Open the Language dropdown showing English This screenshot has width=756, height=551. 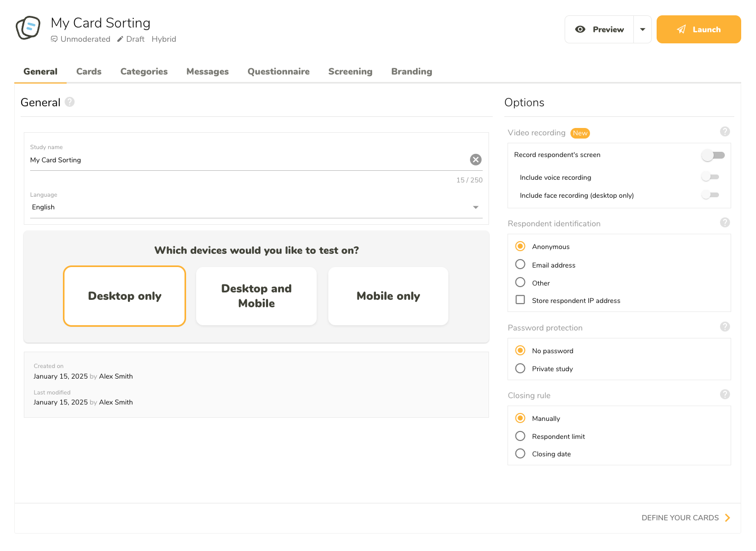pyautogui.click(x=256, y=207)
